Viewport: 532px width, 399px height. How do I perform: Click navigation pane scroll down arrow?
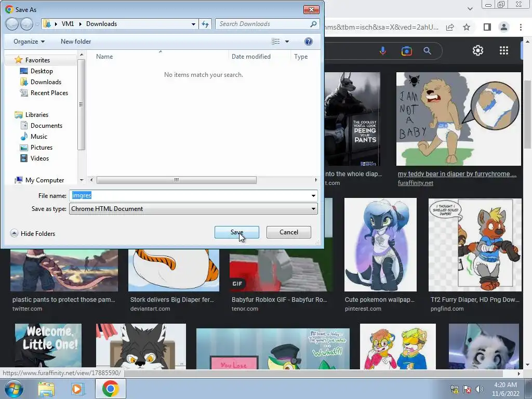click(x=82, y=180)
